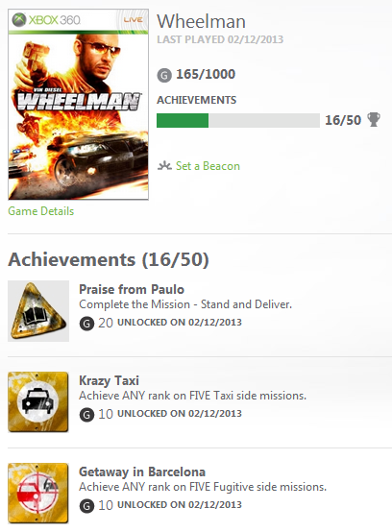392x532 pixels.
Task: Select the Krazy Taxi achievement title
Action: pos(109,380)
